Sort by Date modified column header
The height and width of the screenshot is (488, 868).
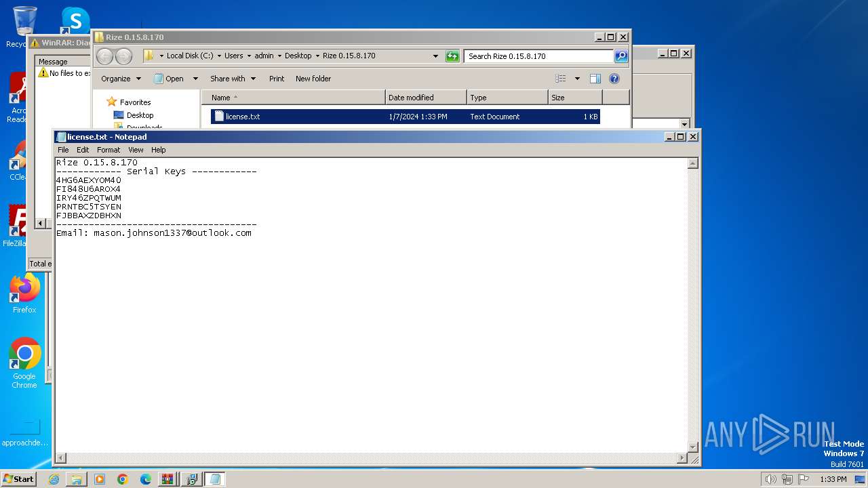pos(426,98)
